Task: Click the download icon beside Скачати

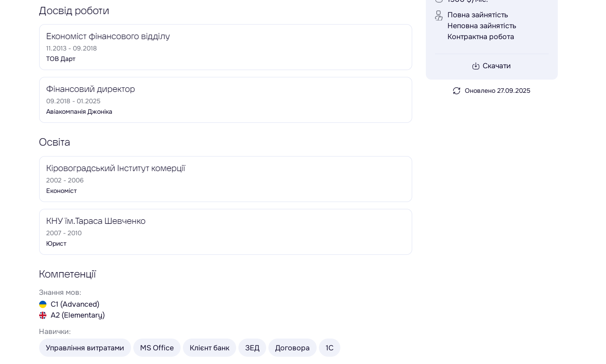Action: pyautogui.click(x=475, y=66)
